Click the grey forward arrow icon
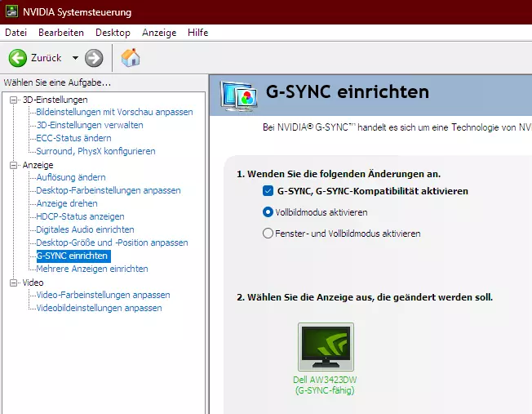The height and width of the screenshot is (414, 532). tap(94, 58)
